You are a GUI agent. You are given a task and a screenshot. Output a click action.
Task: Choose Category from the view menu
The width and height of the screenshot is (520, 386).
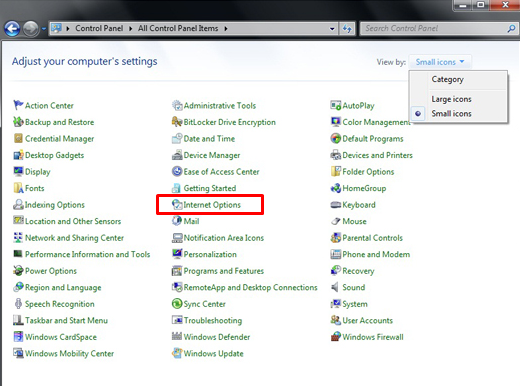coord(447,79)
